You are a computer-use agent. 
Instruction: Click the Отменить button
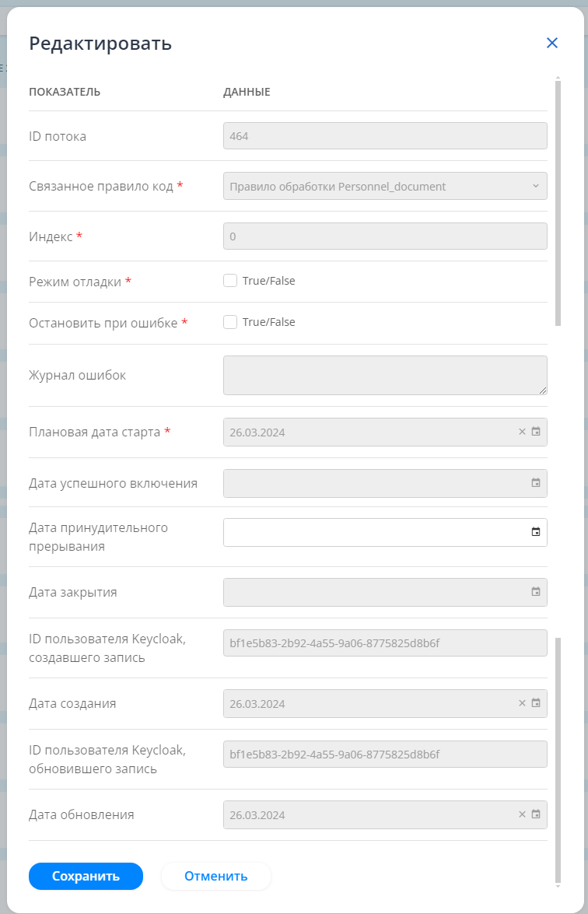point(215,876)
